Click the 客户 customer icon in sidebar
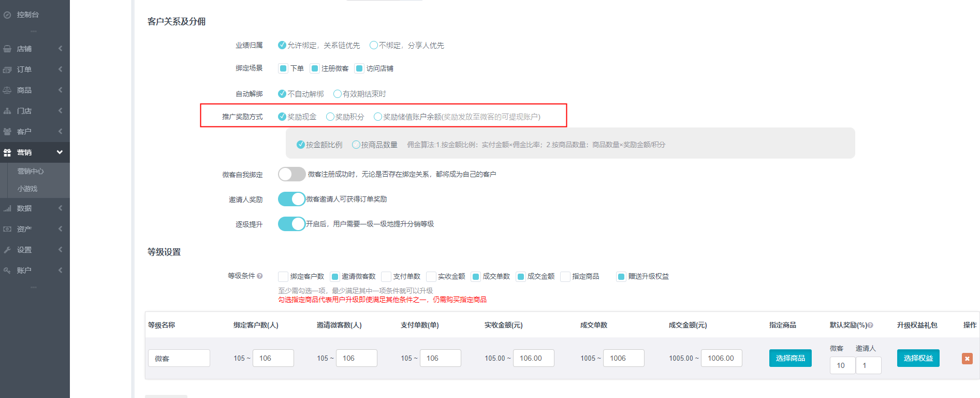 pos(7,132)
